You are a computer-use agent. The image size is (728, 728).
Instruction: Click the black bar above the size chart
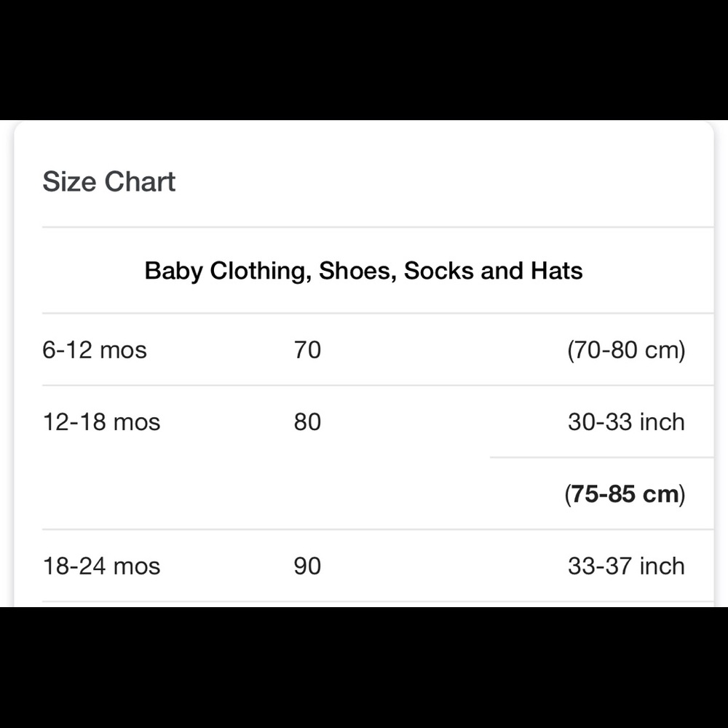coord(364,58)
